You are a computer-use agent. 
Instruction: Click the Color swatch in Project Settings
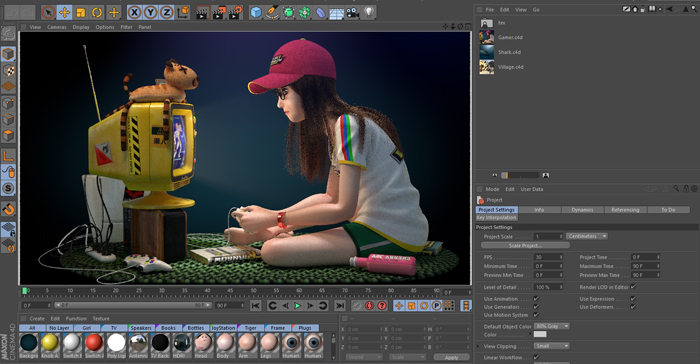click(540, 335)
